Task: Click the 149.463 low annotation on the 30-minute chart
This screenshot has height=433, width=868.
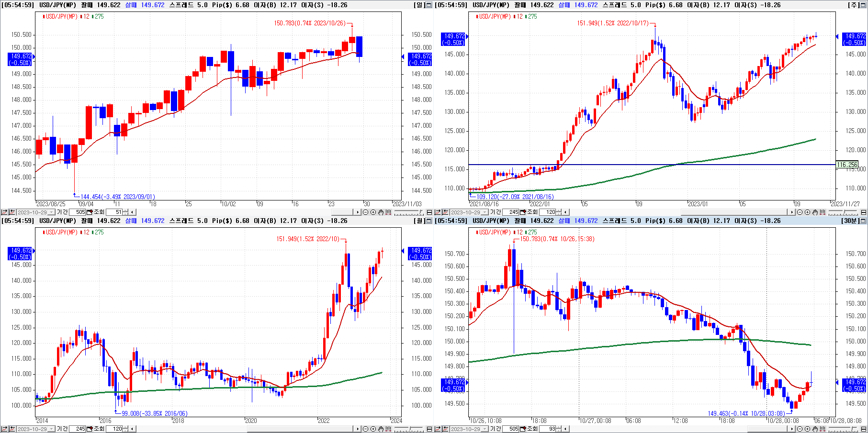Action: (746, 413)
